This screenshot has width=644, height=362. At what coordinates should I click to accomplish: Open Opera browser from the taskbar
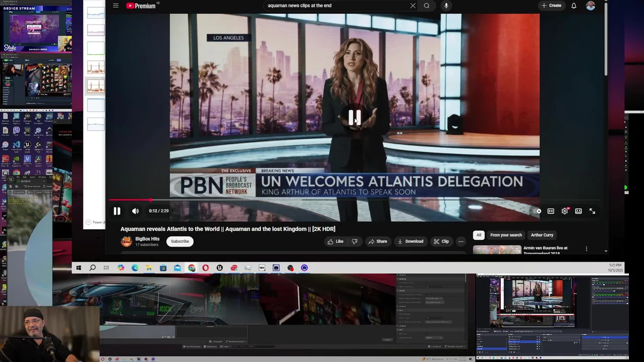(x=205, y=268)
